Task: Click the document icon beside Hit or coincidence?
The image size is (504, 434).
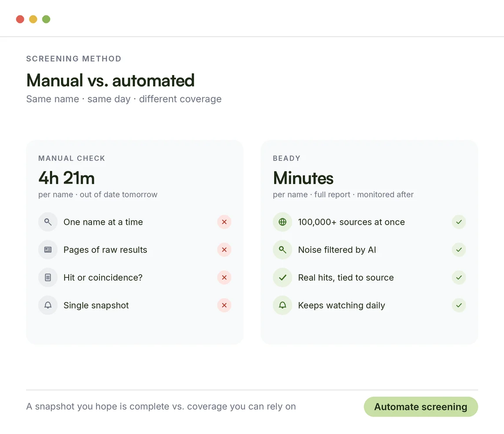Action: pos(48,277)
